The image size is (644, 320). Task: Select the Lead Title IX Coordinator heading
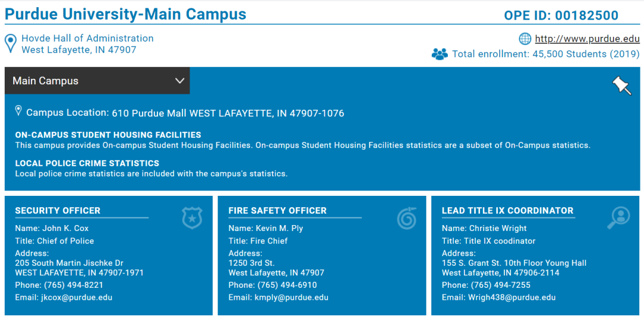tap(507, 211)
